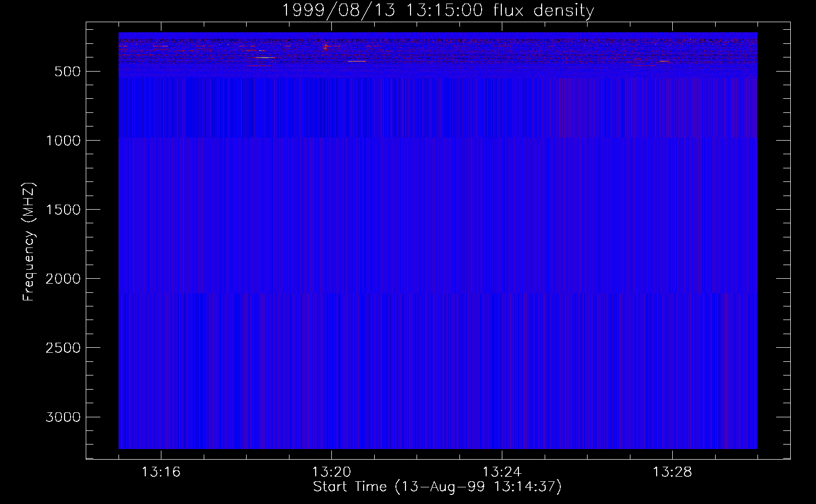Click the 3000 frequency tick label
This screenshot has height=504, width=816.
coord(63,417)
